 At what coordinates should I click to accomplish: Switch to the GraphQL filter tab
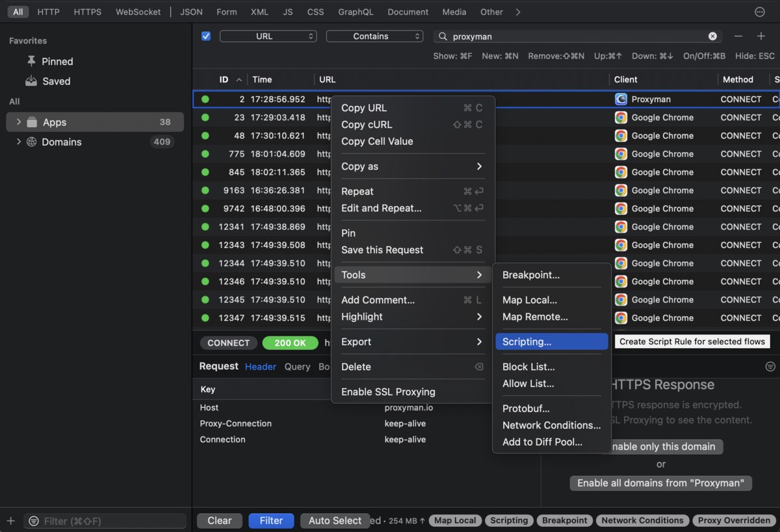tap(356, 12)
